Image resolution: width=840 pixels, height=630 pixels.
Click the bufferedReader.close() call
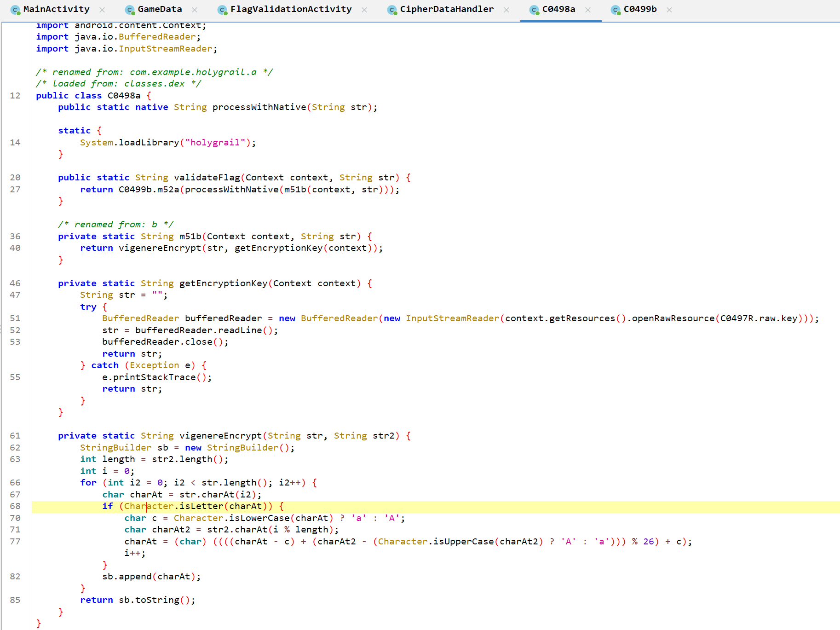click(163, 341)
